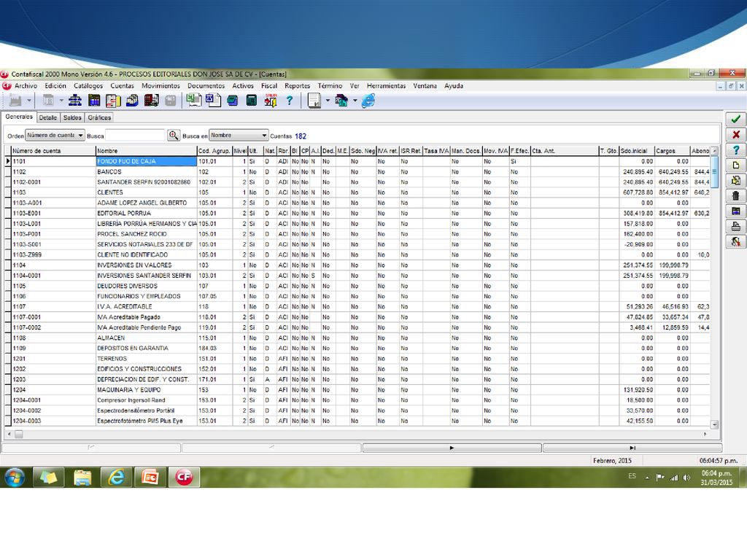747x560 pixels.
Task: Click the blank page new account button
Action: tap(735, 166)
